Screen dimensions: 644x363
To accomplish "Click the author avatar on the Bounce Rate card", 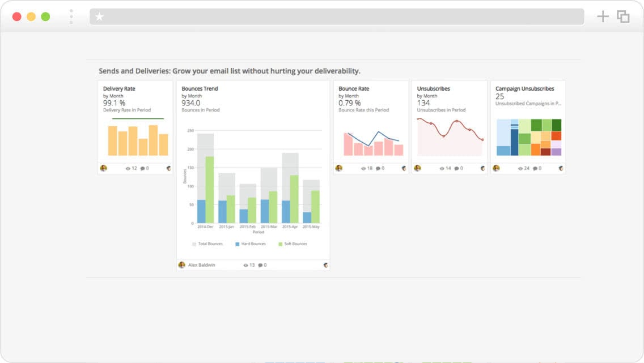I will pos(338,168).
